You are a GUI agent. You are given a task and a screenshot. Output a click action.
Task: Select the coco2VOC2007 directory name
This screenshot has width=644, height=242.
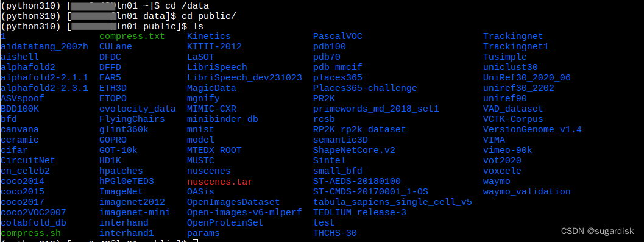[x=34, y=212]
